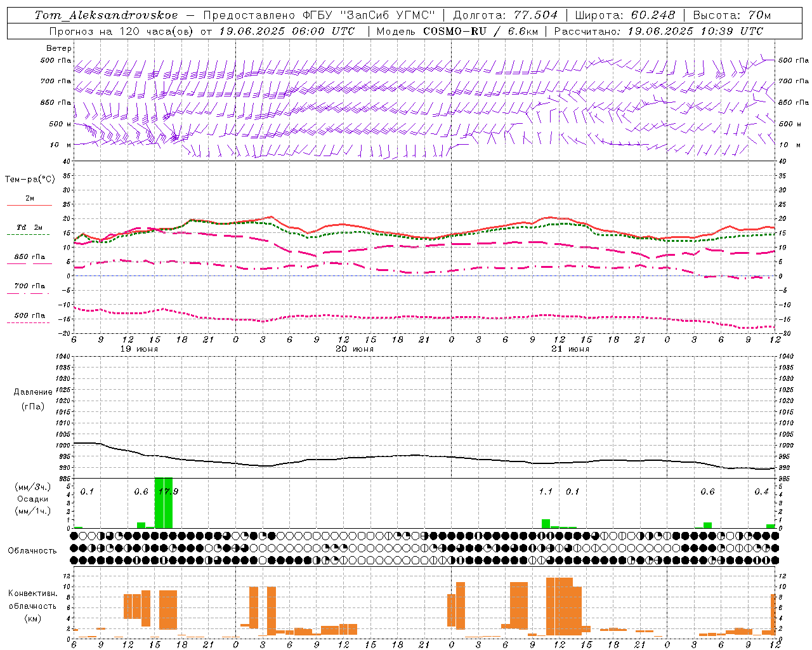Click the (км) unit under convective cloud label
Viewport: 812px width, 650px height.
32,618
